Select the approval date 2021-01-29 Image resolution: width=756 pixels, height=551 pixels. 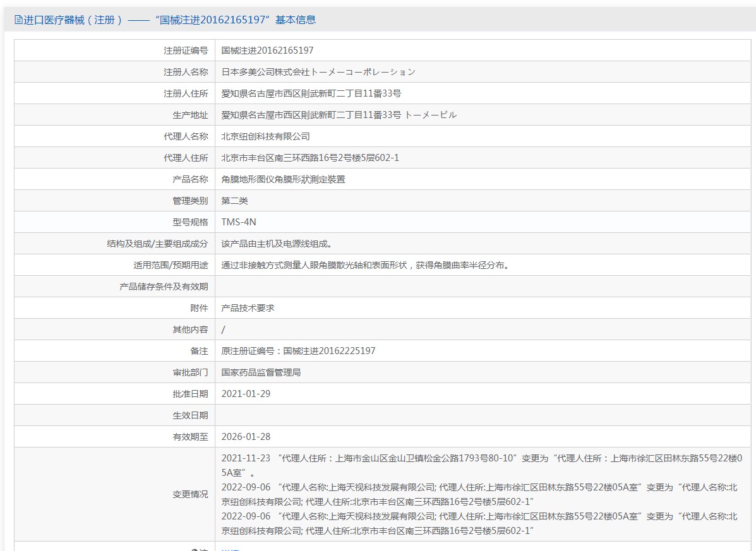click(x=246, y=394)
